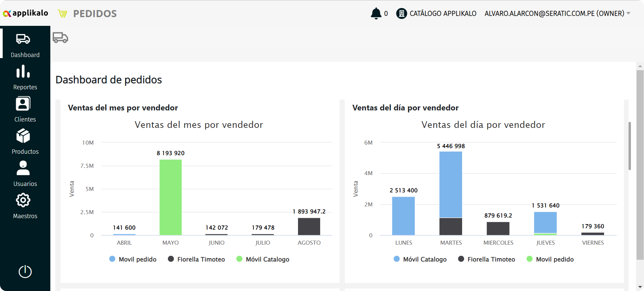Screen dimensions: 644x291
Task: Click the ABRIL axis label
Action: tap(124, 243)
